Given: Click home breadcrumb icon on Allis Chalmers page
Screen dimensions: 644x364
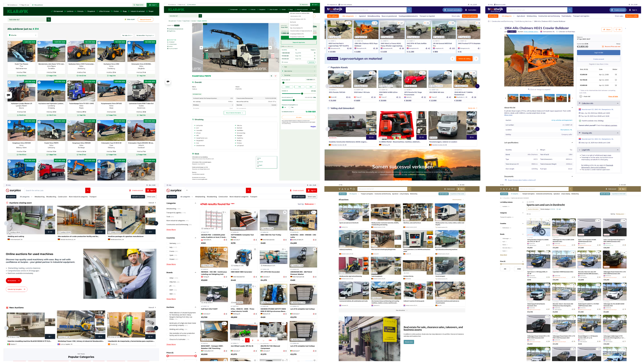Looking at the screenshot, I should [489, 21].
